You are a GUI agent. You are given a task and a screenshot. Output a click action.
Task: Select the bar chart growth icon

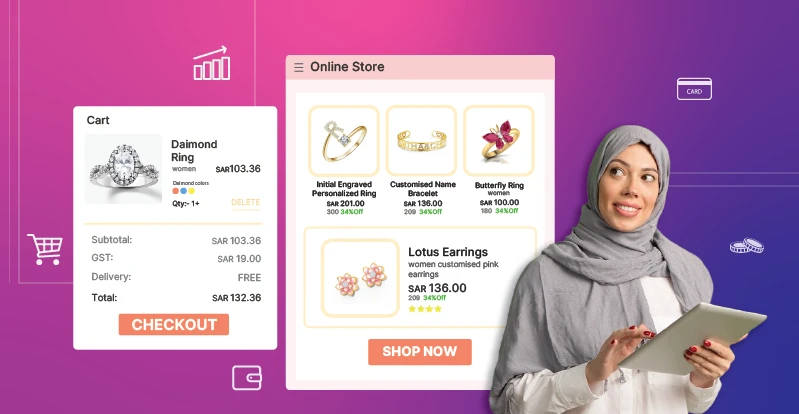[x=211, y=63]
